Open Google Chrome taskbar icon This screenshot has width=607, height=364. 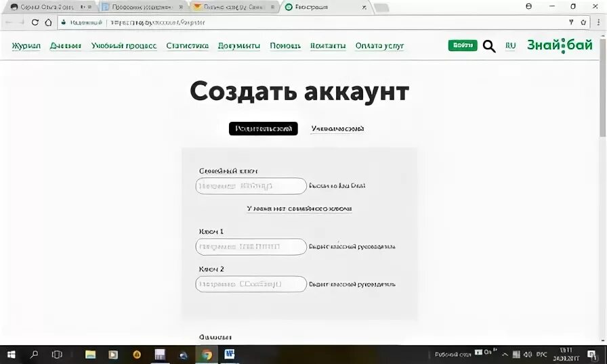[x=207, y=355]
